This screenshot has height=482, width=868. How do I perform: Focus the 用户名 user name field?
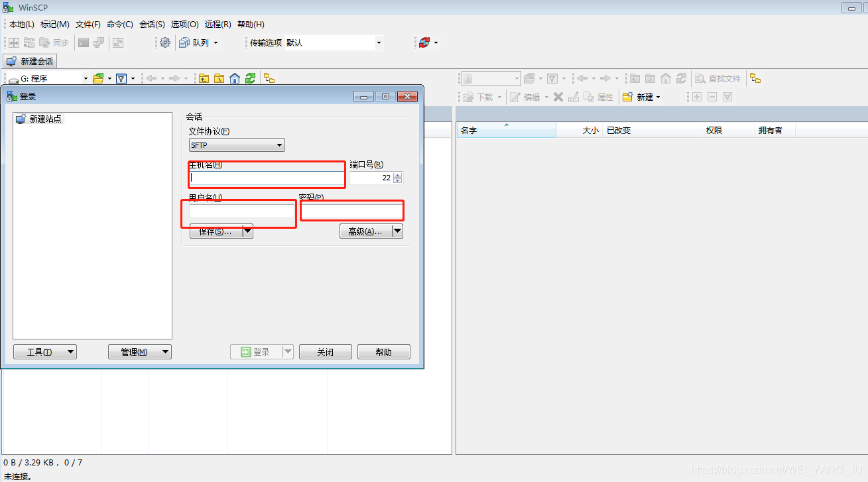pos(241,211)
